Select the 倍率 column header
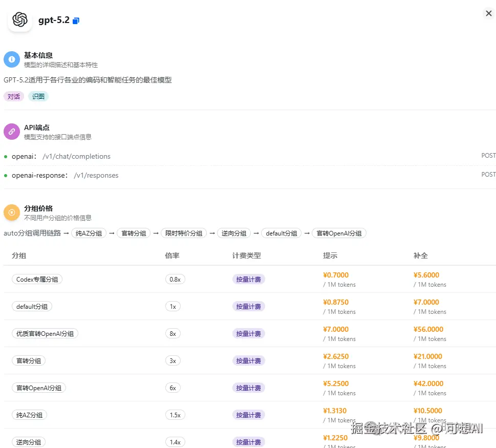Viewport: 496px width, 448px height. (x=172, y=255)
